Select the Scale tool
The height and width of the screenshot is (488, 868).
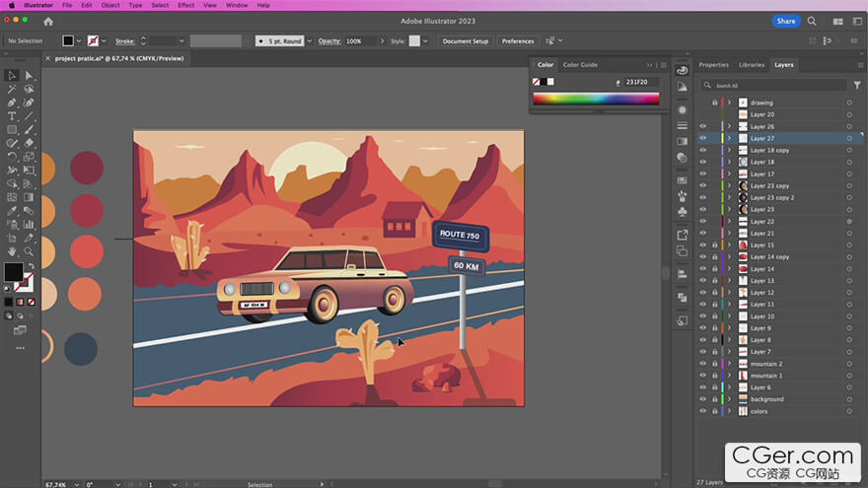click(x=29, y=157)
